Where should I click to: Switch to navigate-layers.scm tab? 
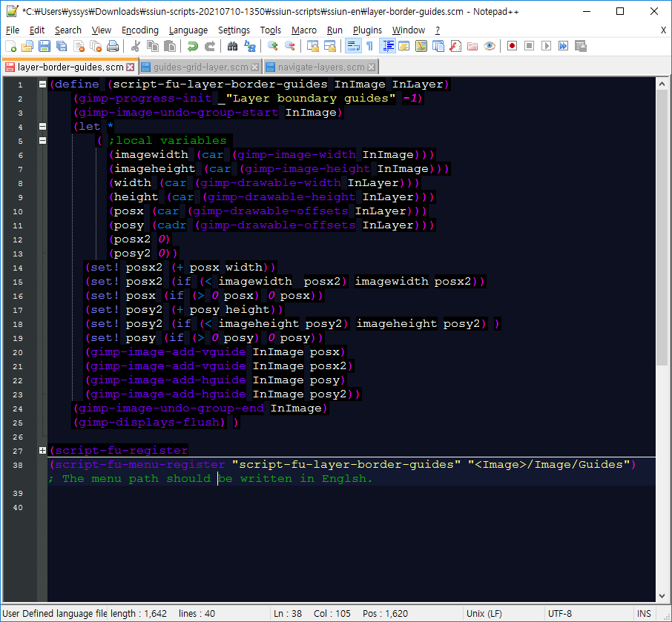click(321, 67)
